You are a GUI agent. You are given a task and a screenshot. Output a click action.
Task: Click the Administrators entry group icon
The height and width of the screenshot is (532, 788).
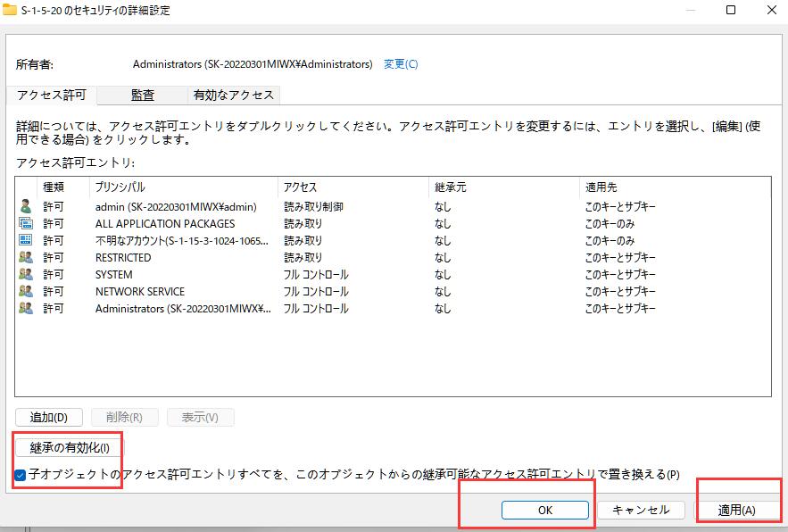pos(26,308)
